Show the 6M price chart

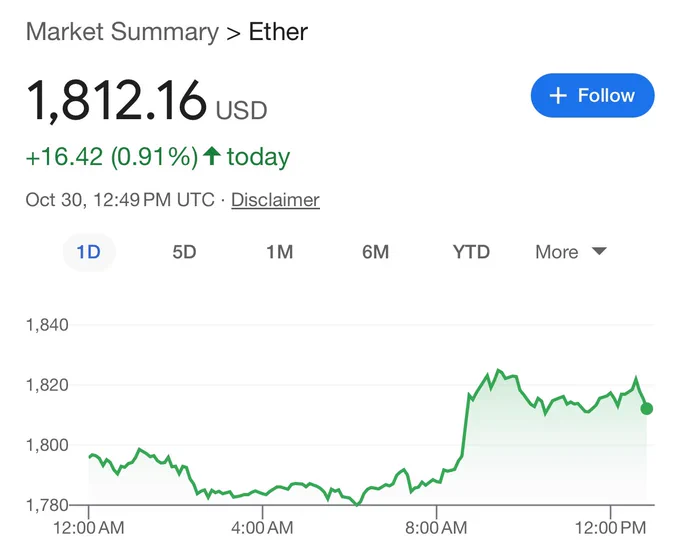(x=376, y=252)
